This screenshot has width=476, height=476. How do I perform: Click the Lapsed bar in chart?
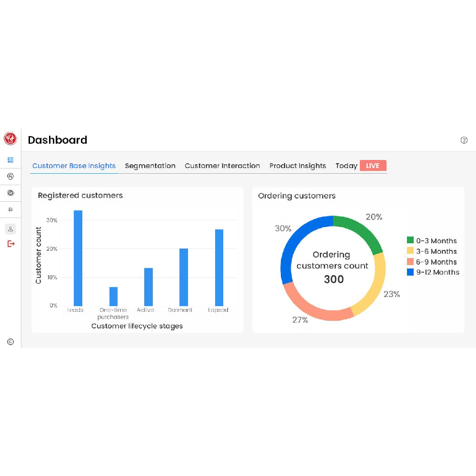(x=219, y=268)
